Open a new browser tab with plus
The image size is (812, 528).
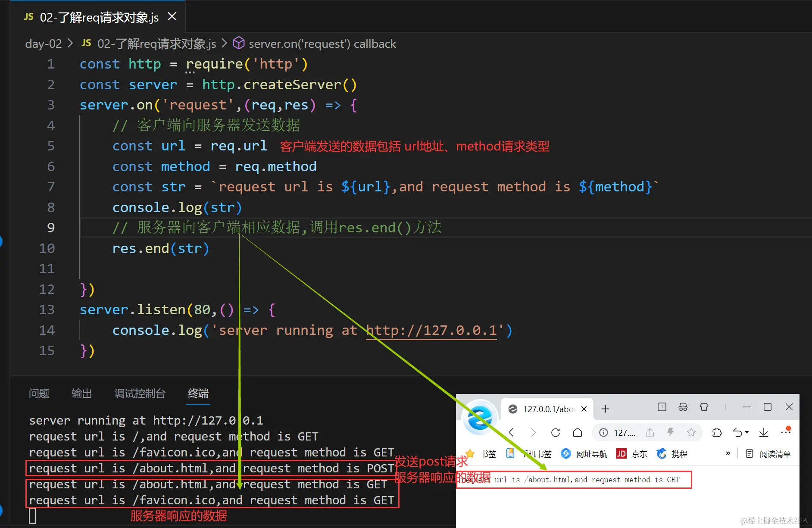(605, 409)
